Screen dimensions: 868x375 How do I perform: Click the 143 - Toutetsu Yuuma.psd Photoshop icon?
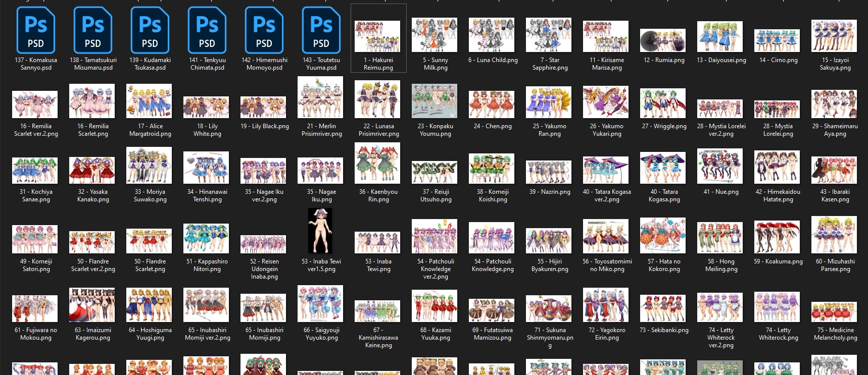point(321,30)
